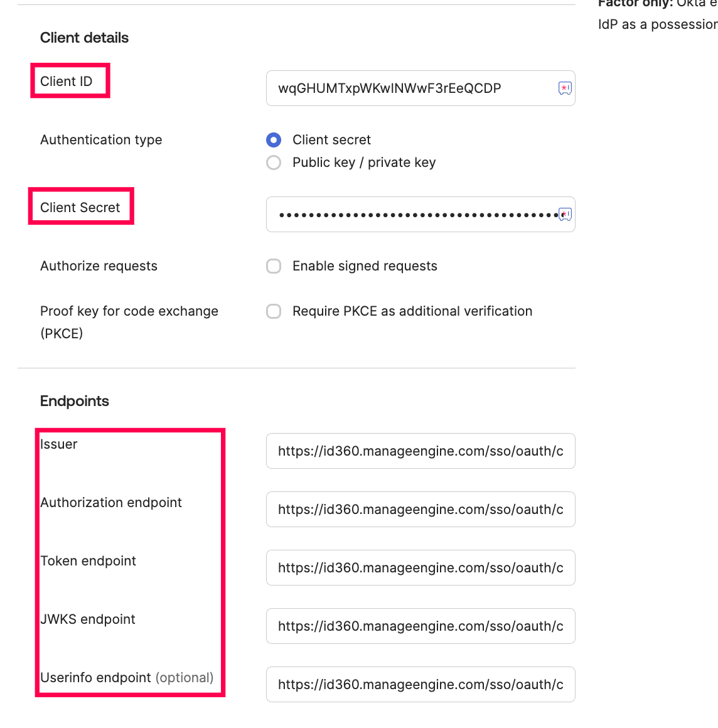Select Public key / private key option
The image size is (718, 728).
[274, 163]
